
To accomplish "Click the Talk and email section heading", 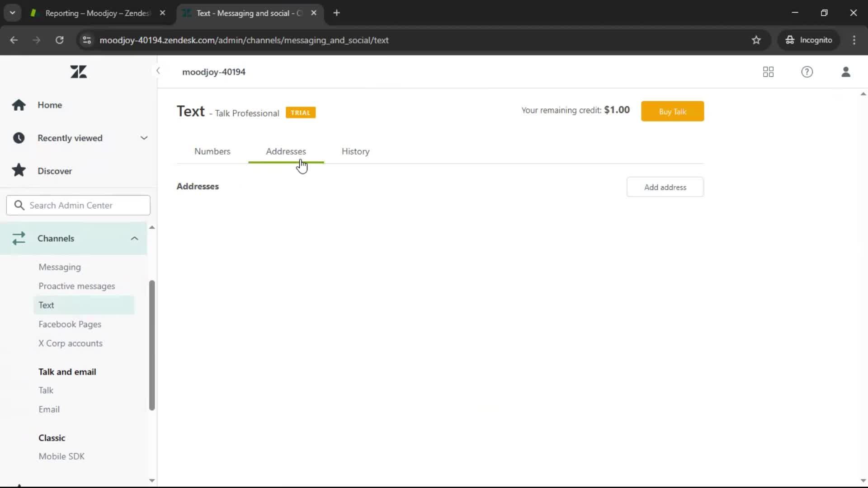I will [67, 372].
